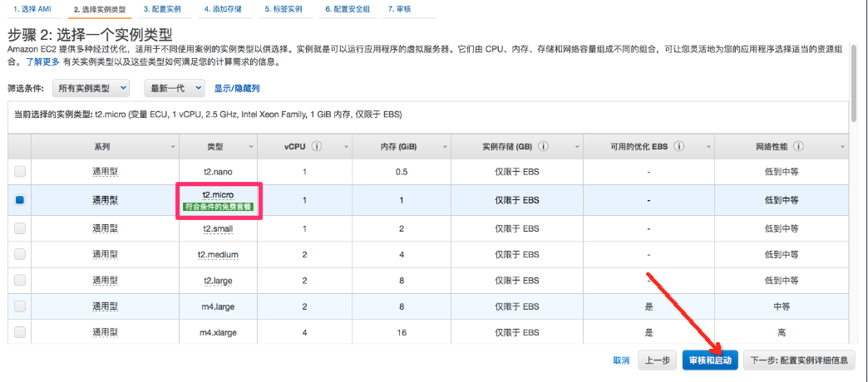
Task: Expand the vCPU column filter arrow
Action: [347, 147]
